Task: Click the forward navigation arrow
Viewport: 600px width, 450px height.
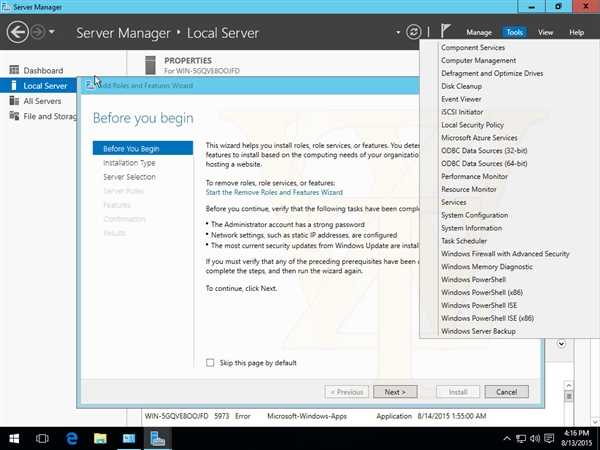Action: point(38,32)
